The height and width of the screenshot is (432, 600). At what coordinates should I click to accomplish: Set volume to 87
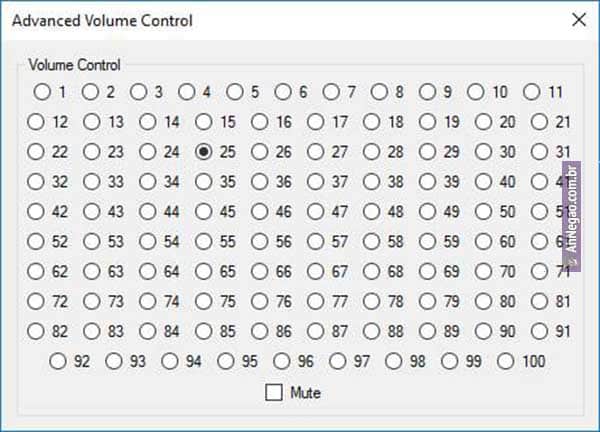(x=316, y=331)
